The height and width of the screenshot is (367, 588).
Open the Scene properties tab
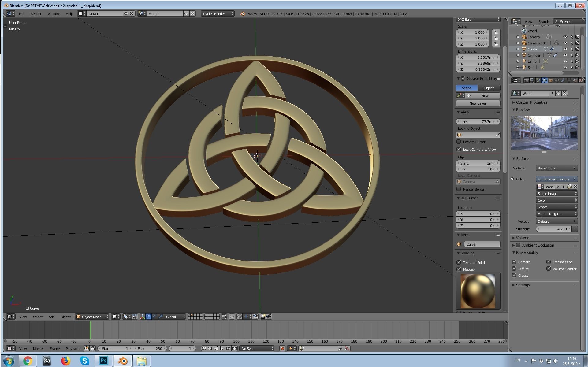click(x=538, y=80)
